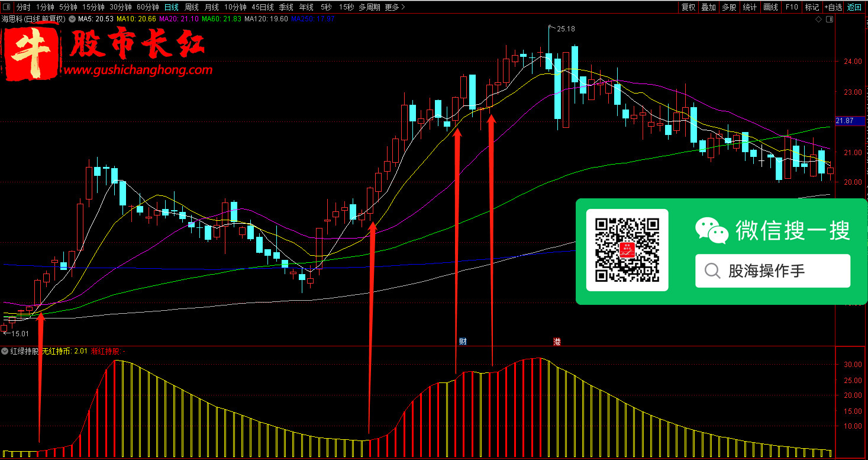Click the 财 financial event marker
Viewport: 868px width, 460px height.
click(x=463, y=342)
